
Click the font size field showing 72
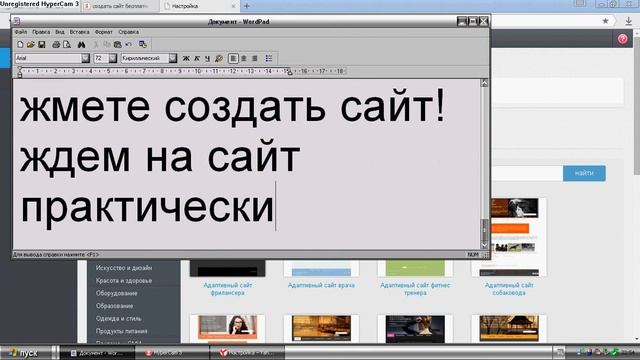pyautogui.click(x=101, y=58)
